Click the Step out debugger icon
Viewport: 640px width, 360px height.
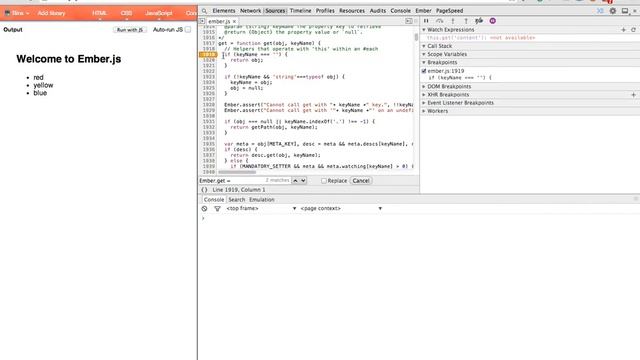[x=466, y=21]
